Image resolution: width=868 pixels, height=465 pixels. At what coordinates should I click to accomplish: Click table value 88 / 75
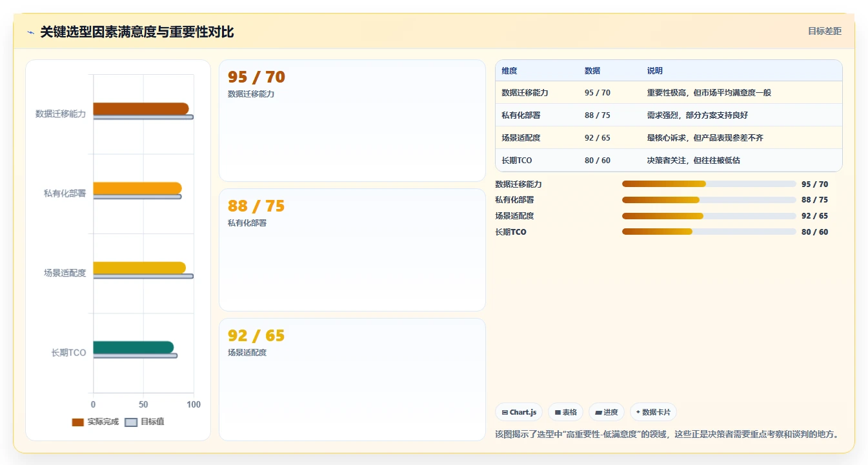(x=598, y=115)
